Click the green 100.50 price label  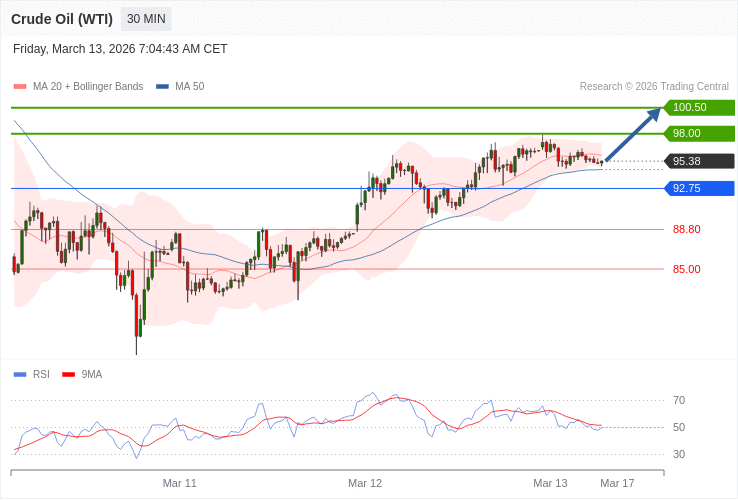pos(699,108)
